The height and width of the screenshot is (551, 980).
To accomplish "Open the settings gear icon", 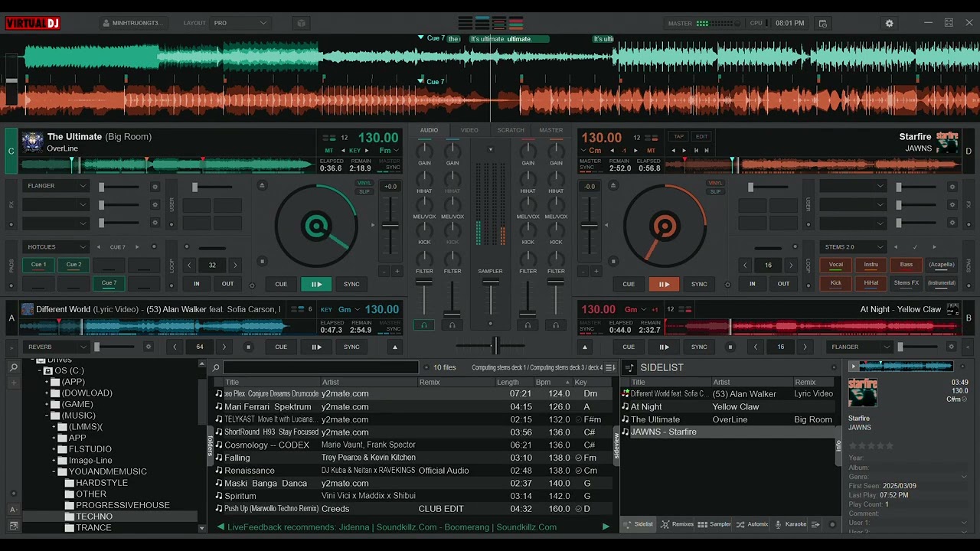I will [x=889, y=23].
